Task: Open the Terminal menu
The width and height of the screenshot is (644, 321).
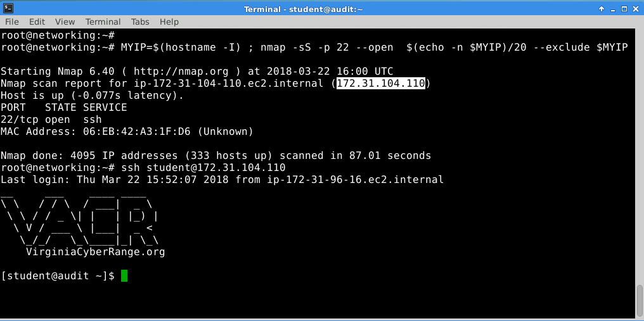Action: click(103, 22)
